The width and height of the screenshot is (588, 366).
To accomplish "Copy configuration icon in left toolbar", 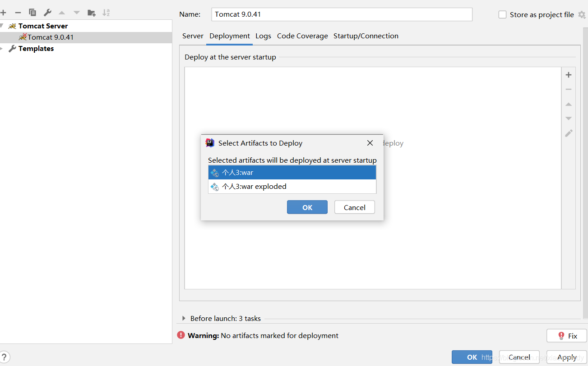I will coord(32,13).
